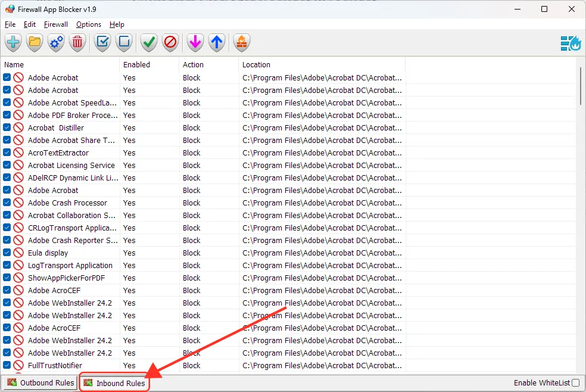Select the LogTransport Application row name

coord(70,265)
